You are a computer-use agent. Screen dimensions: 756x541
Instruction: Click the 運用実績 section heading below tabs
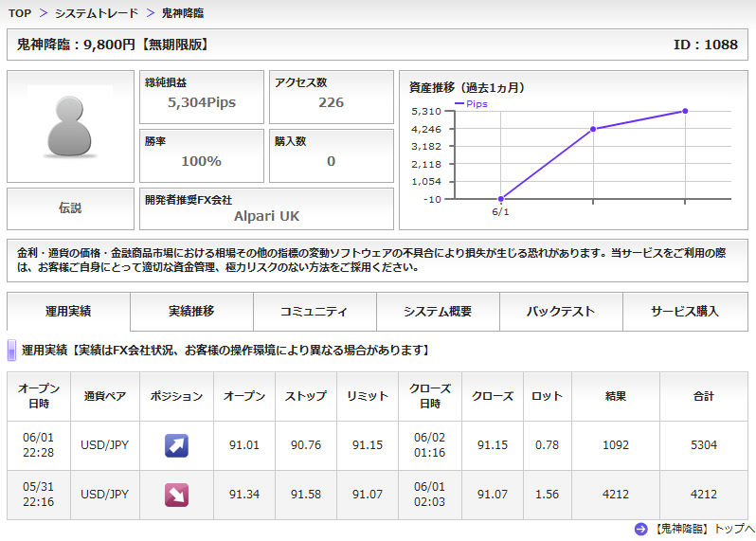coord(225,350)
